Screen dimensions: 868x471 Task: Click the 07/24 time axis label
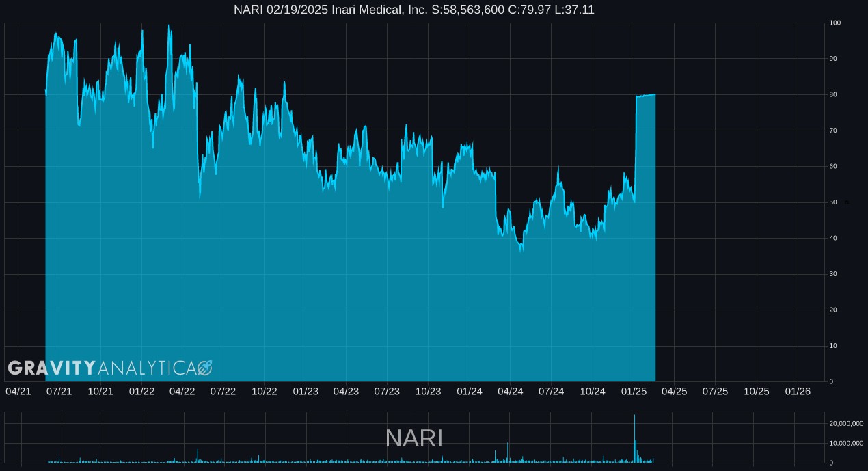click(x=552, y=391)
